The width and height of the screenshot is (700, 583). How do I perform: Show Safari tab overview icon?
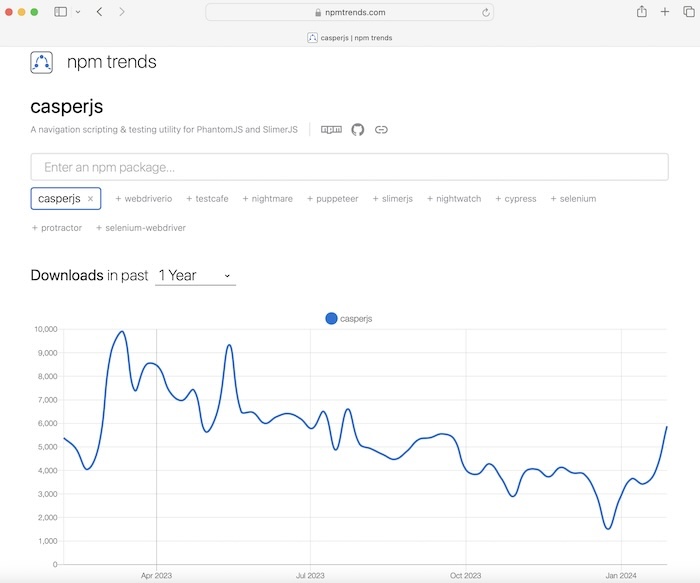tap(688, 12)
